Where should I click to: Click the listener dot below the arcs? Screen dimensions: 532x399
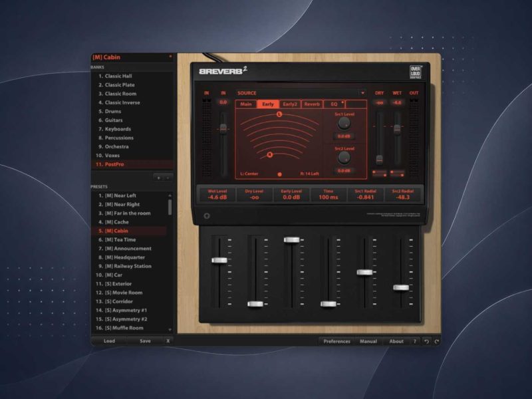point(279,174)
